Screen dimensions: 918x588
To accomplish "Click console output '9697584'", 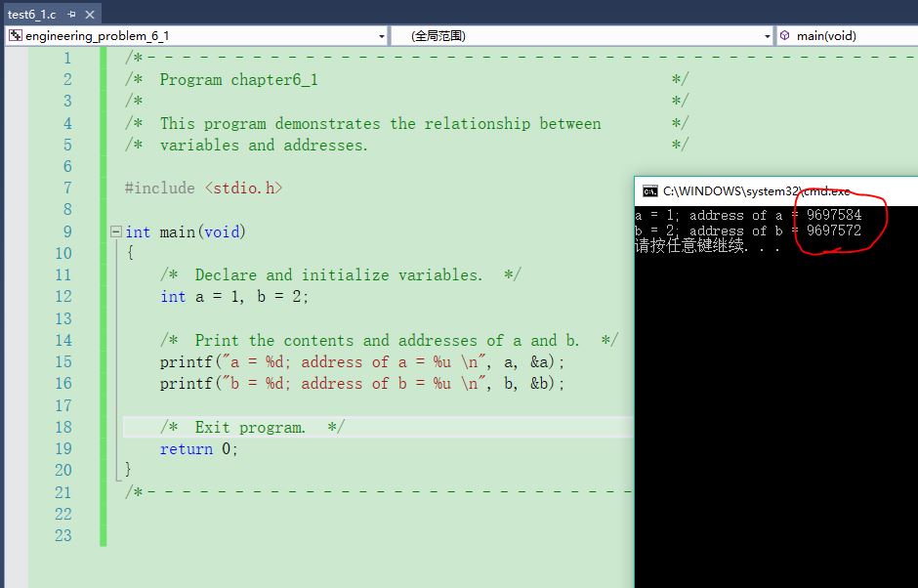I will (x=834, y=215).
